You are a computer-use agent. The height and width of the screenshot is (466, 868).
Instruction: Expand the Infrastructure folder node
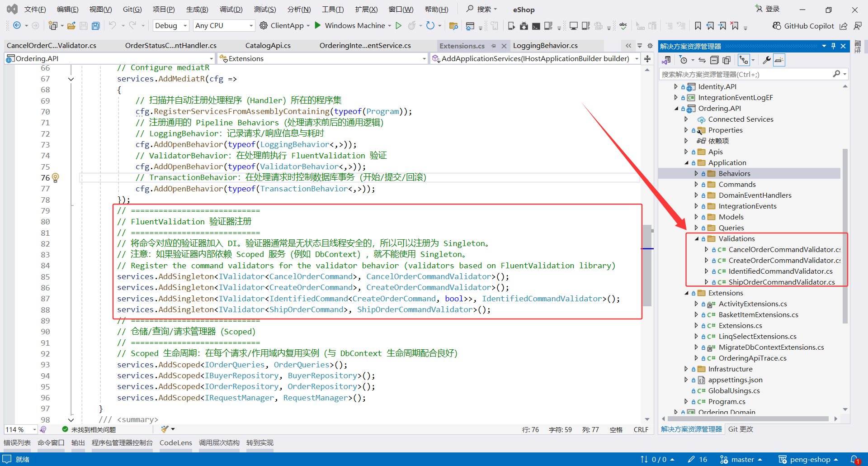click(686, 369)
